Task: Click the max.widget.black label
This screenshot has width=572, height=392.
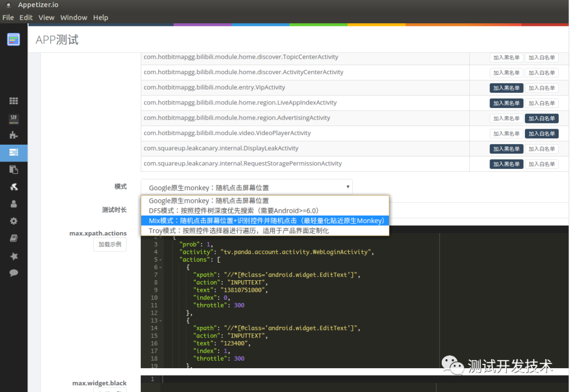Action: [100, 383]
